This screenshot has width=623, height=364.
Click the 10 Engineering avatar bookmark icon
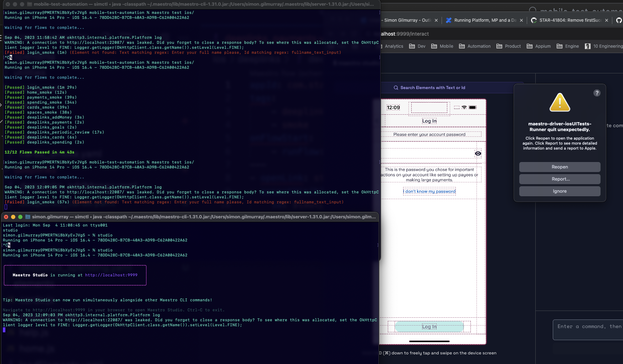(587, 46)
